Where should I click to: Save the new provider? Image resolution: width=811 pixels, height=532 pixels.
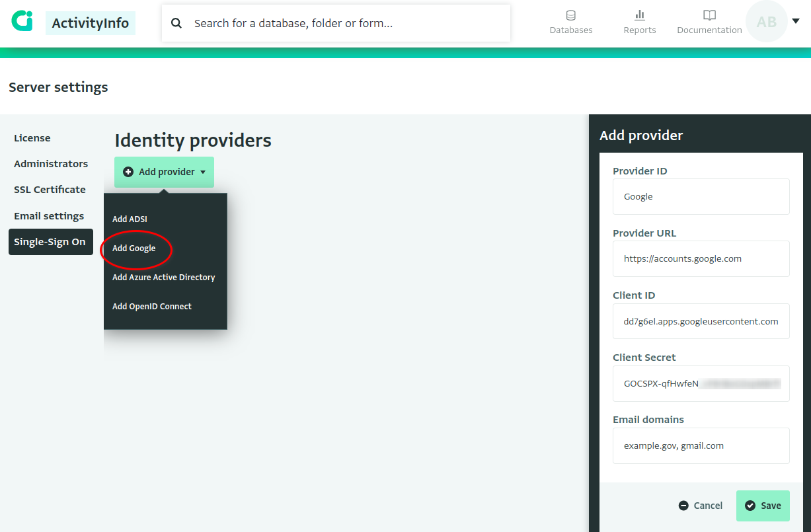tap(763, 506)
